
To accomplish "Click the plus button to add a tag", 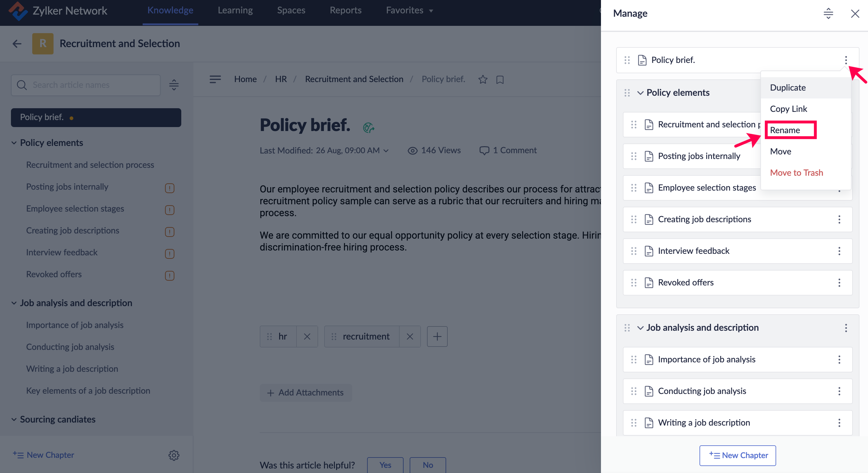I will 437,336.
